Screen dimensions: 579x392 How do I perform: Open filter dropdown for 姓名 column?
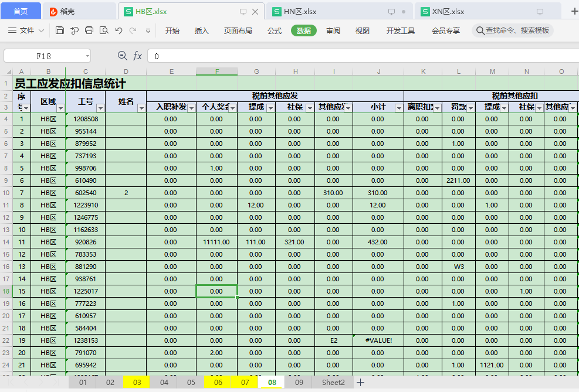click(x=141, y=108)
